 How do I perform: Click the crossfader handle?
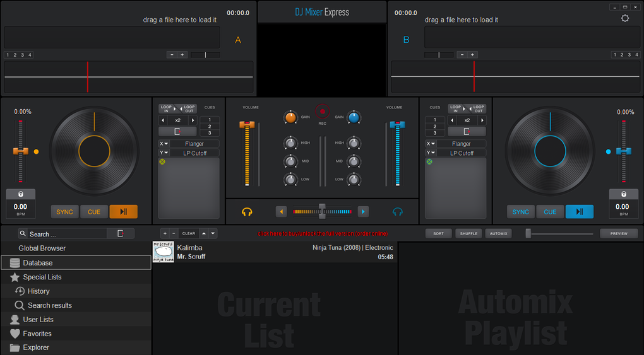tap(323, 211)
